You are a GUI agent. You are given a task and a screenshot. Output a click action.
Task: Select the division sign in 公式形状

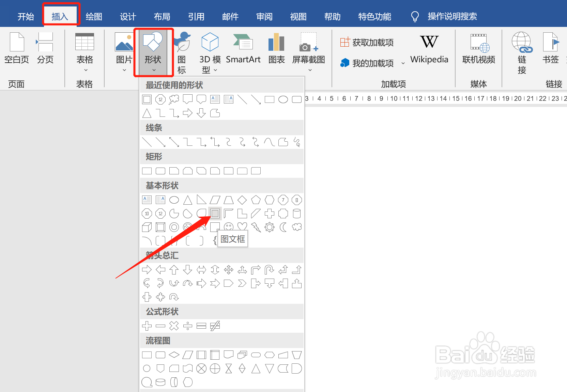click(x=188, y=326)
